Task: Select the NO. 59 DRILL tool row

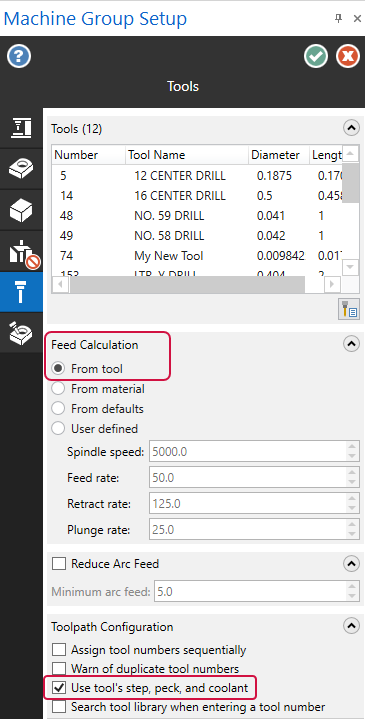Action: click(x=197, y=216)
